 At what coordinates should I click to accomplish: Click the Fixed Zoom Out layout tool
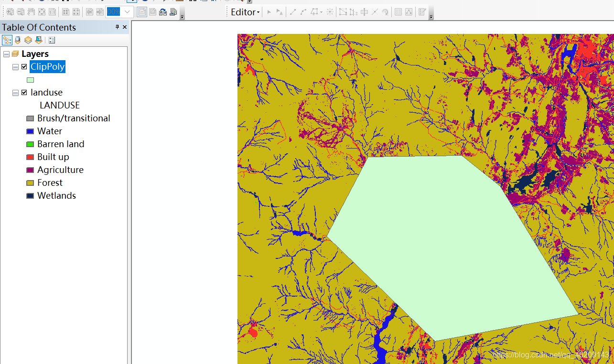click(21, 12)
